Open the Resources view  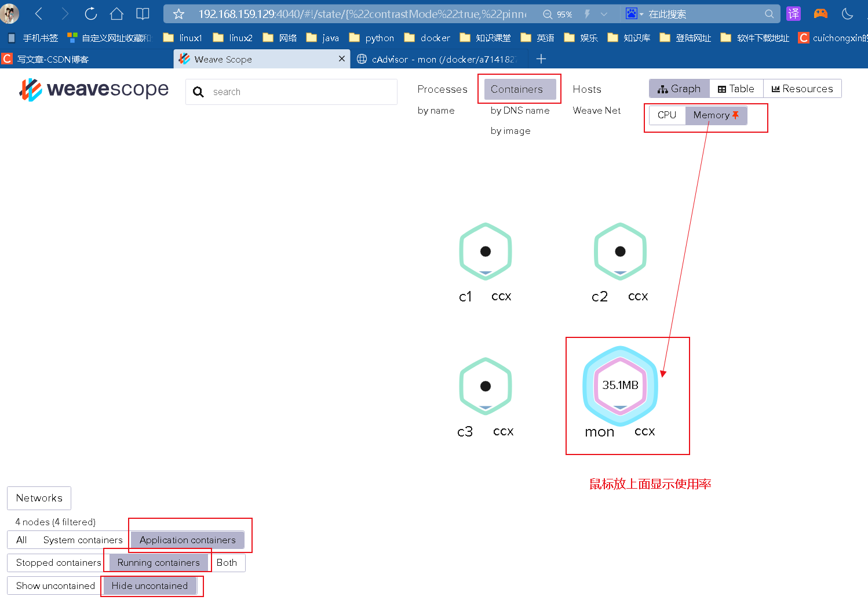[x=803, y=88]
